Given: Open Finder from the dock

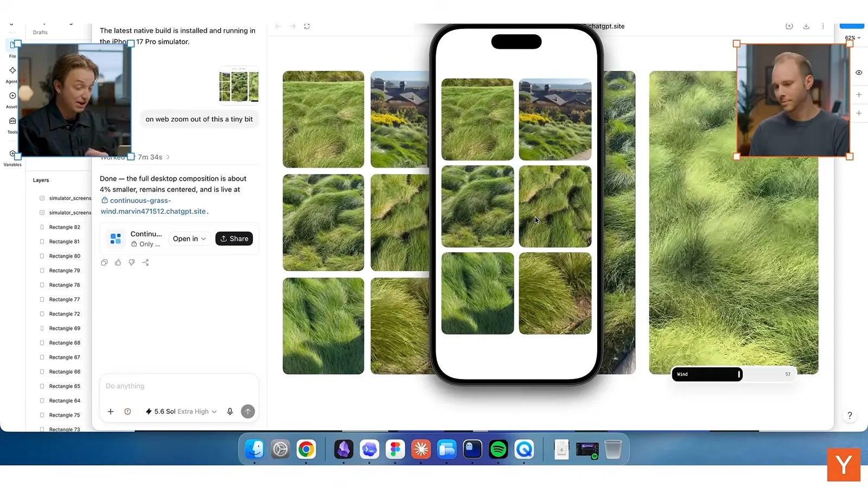Looking at the screenshot, I should [x=254, y=449].
